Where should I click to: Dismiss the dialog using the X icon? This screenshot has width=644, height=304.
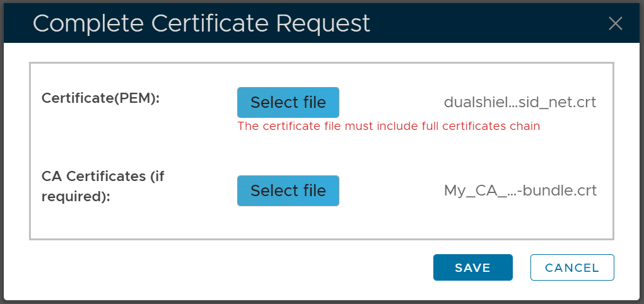pyautogui.click(x=615, y=24)
